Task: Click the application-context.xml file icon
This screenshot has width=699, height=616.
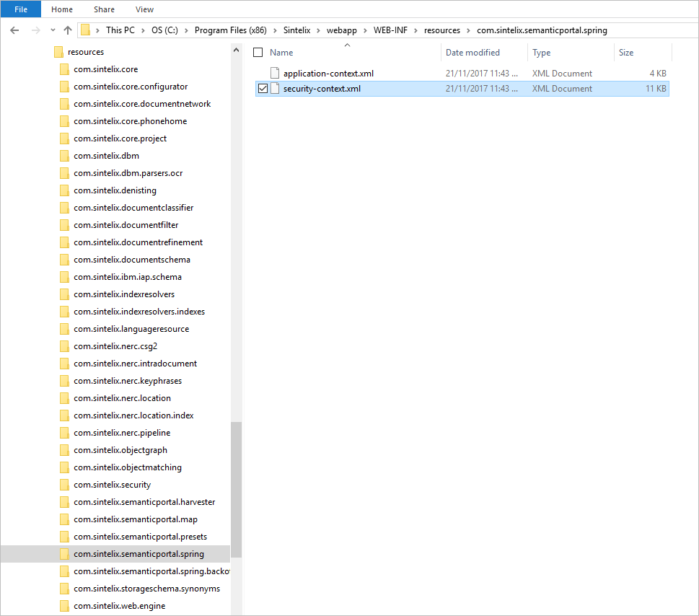Action: 274,74
